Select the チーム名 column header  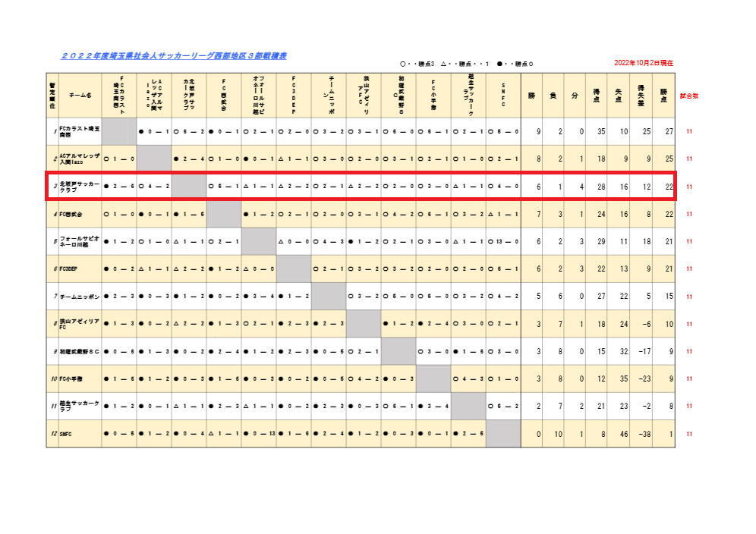[80, 96]
